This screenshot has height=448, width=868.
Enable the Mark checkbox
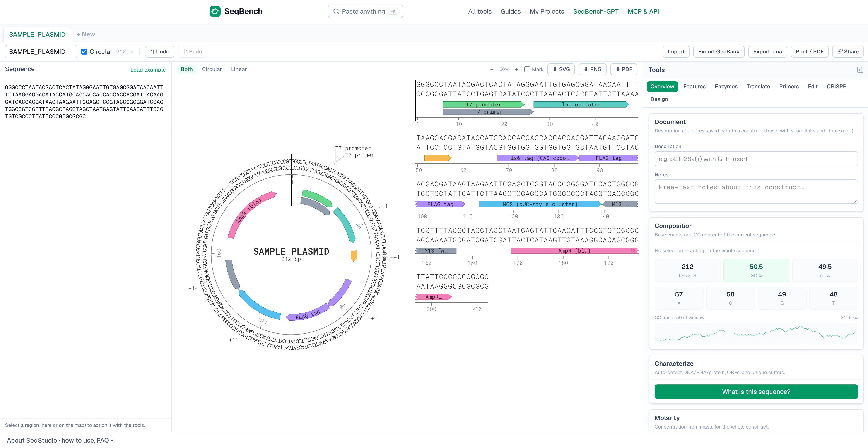point(527,69)
